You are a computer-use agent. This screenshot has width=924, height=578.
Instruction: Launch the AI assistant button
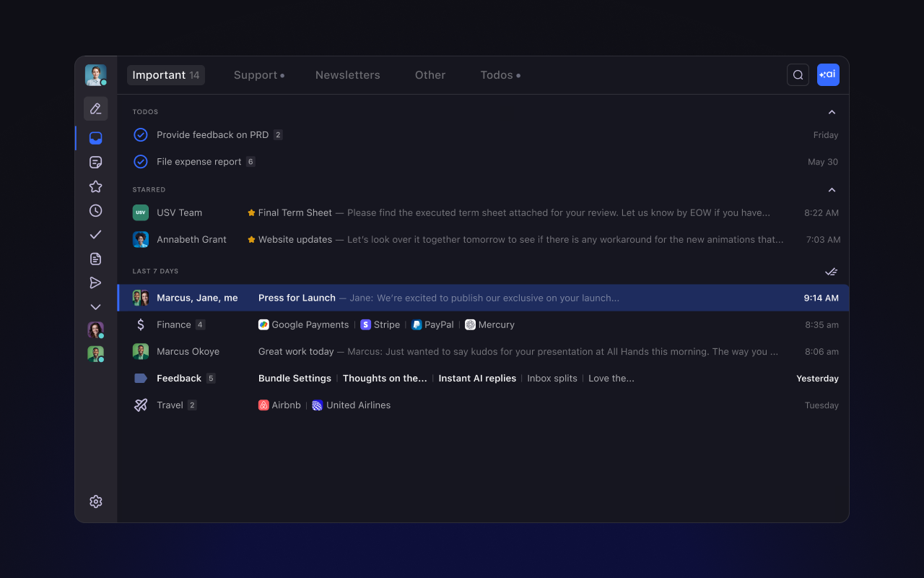tap(828, 74)
